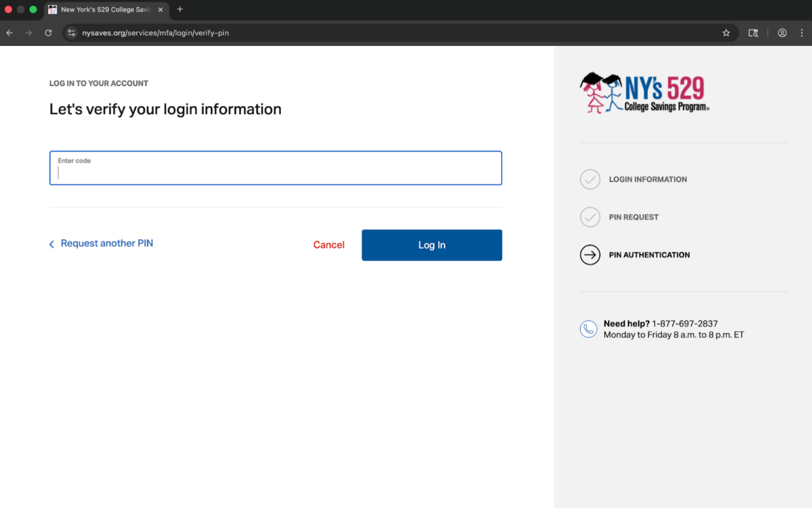Click the NY's 529 College Savings Program logo
The height and width of the screenshot is (508, 812).
tap(644, 93)
